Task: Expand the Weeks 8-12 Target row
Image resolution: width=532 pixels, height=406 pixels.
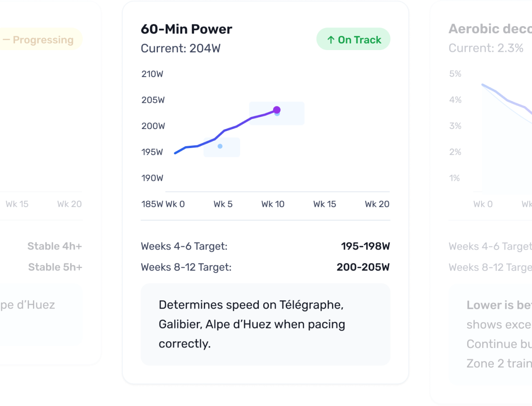Action: pos(265,267)
